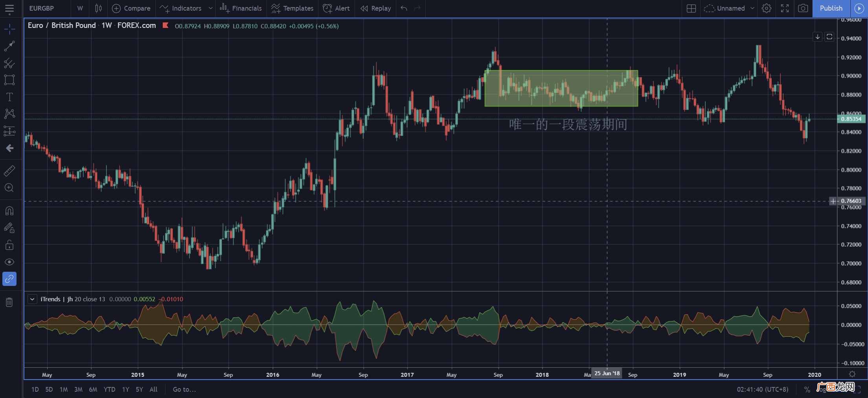Select the ruler measure tool
868x398 pixels.
click(x=9, y=171)
